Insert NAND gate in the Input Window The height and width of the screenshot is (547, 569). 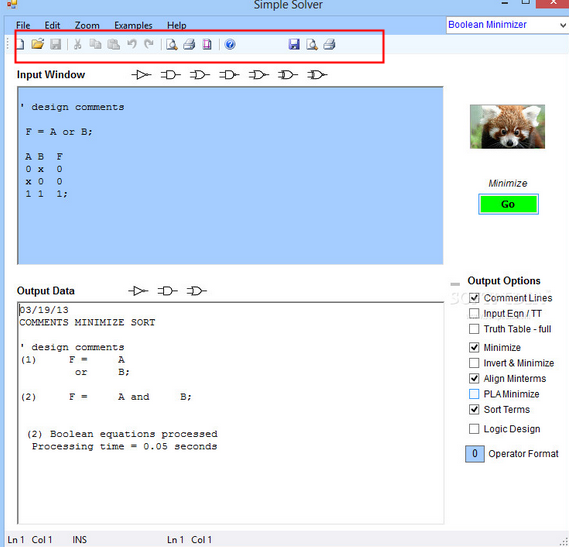click(x=229, y=75)
